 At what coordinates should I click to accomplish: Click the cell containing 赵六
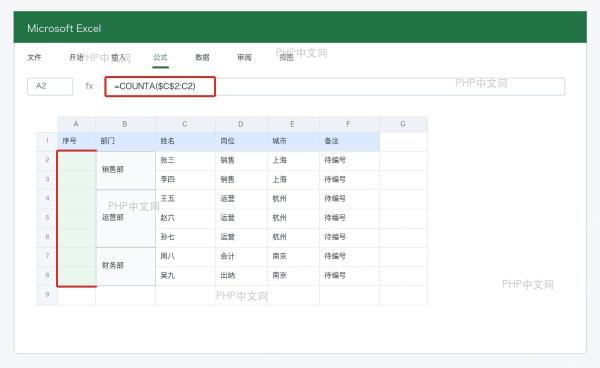click(185, 218)
